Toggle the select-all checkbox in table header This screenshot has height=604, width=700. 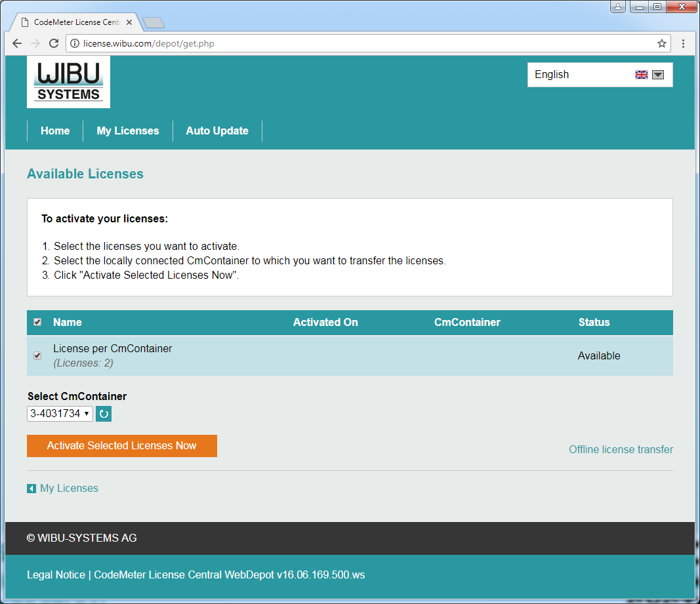(x=37, y=322)
